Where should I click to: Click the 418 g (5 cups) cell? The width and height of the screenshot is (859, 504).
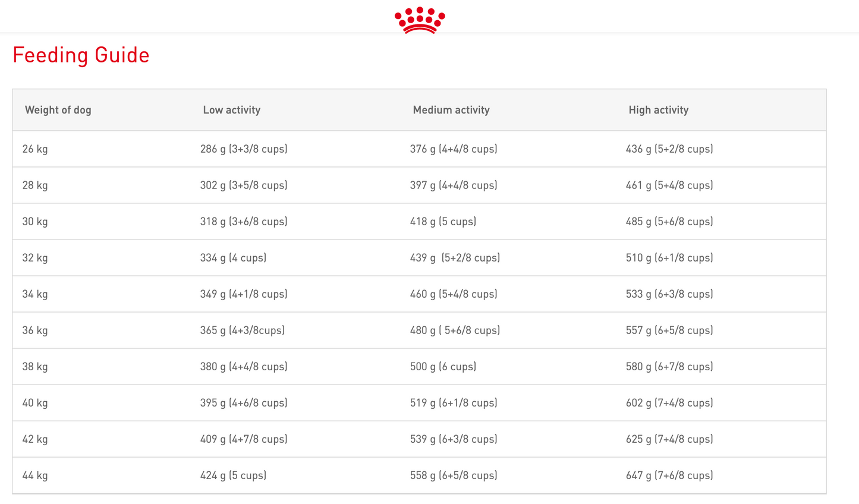tap(443, 222)
